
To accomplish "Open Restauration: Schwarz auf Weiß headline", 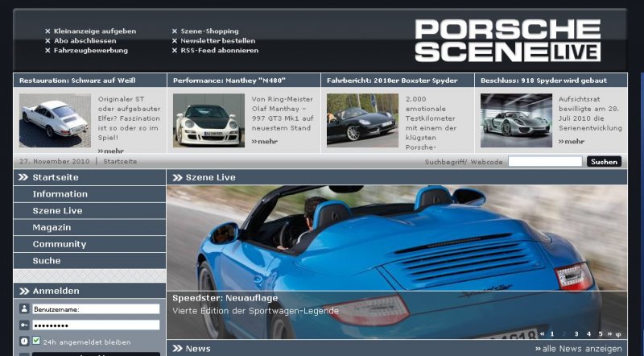I will [x=77, y=81].
